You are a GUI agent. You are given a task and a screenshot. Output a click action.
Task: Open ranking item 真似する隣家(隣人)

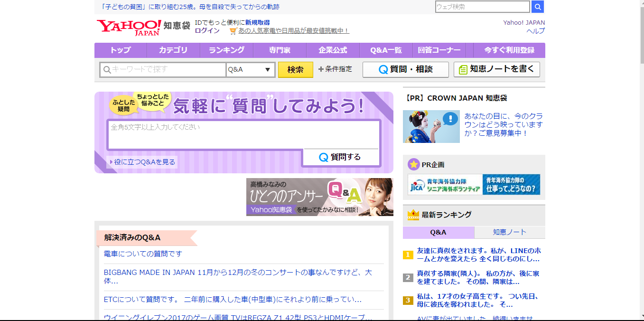click(x=478, y=277)
